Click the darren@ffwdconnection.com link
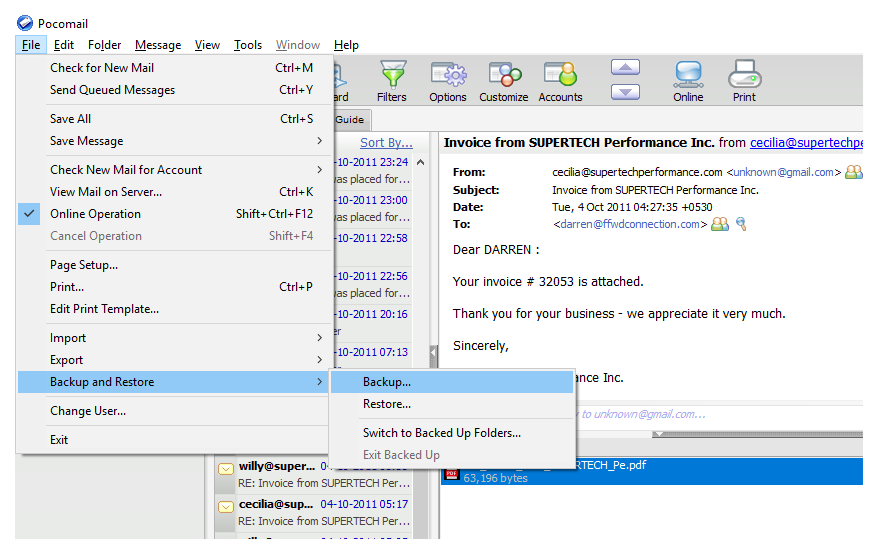Viewport: 881px width, 551px height. pyautogui.click(x=630, y=224)
